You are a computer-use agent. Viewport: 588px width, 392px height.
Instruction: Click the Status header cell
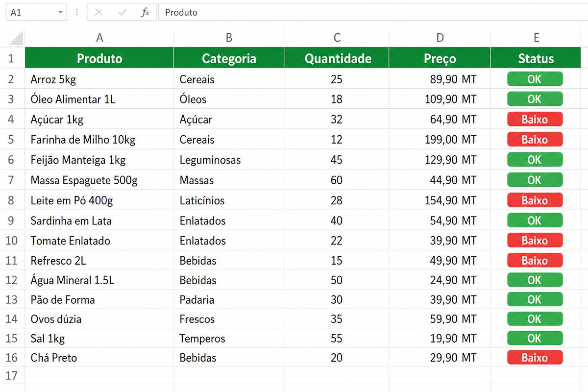tap(537, 58)
